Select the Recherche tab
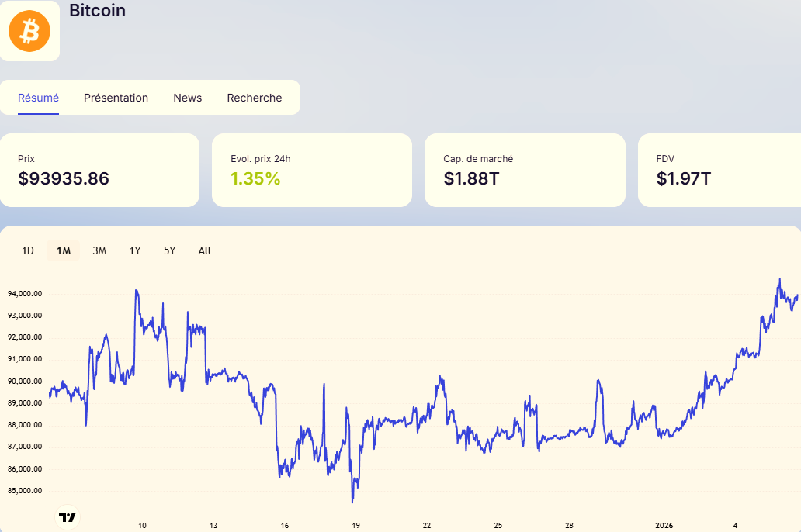Screen dimensions: 801x532 coord(255,98)
